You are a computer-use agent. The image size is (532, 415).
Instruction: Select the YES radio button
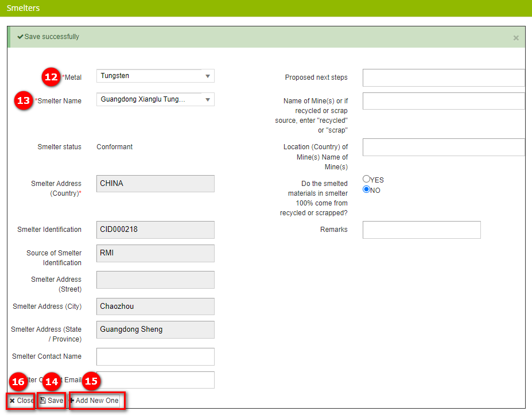(366, 179)
